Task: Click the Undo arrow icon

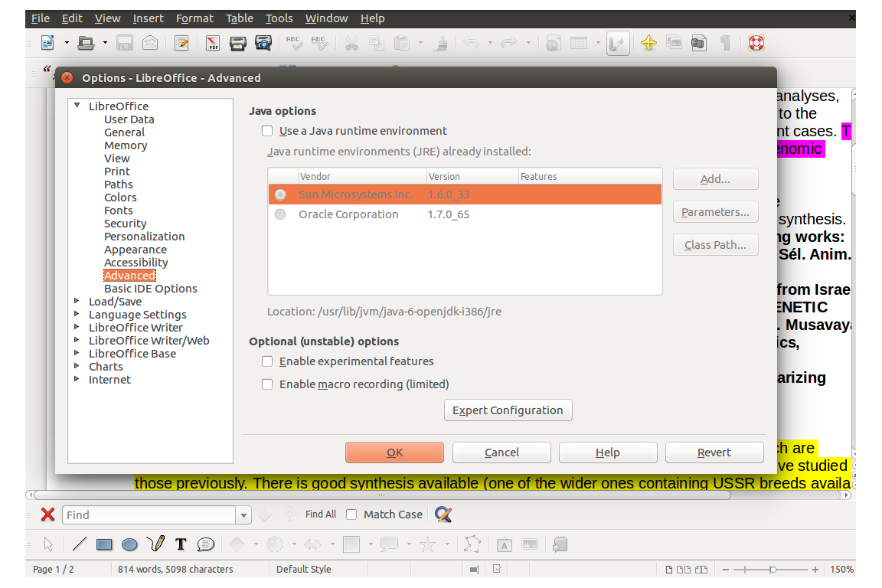Action: pos(472,43)
